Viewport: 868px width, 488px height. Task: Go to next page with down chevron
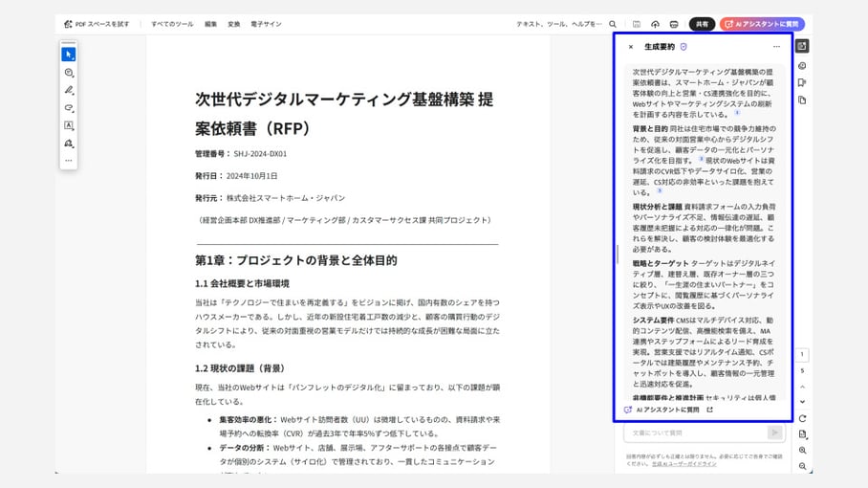(x=802, y=402)
